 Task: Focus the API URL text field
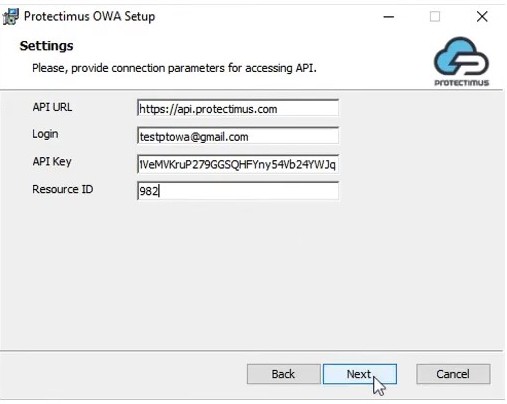(238, 108)
